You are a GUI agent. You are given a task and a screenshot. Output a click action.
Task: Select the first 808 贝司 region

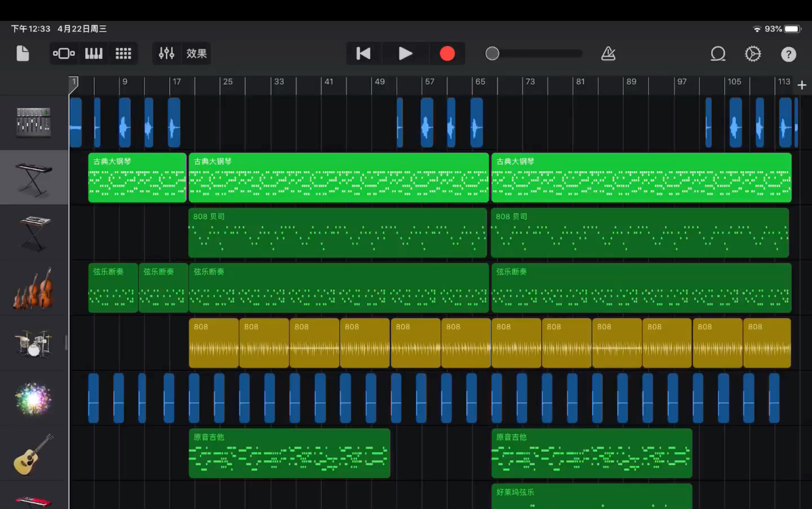click(x=338, y=233)
